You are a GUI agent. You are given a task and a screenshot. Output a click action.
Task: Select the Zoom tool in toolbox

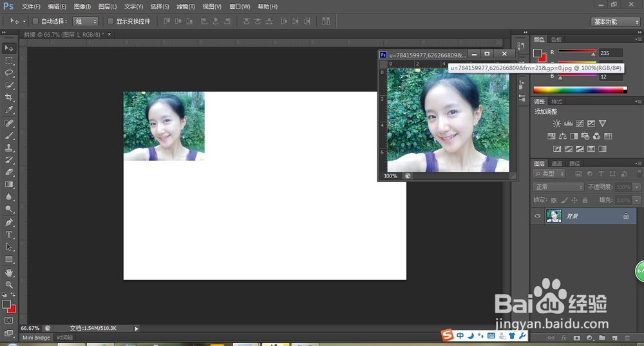click(8, 284)
